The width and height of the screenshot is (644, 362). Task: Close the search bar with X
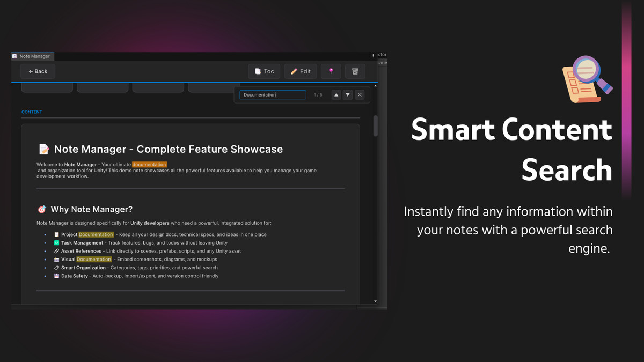tap(360, 95)
